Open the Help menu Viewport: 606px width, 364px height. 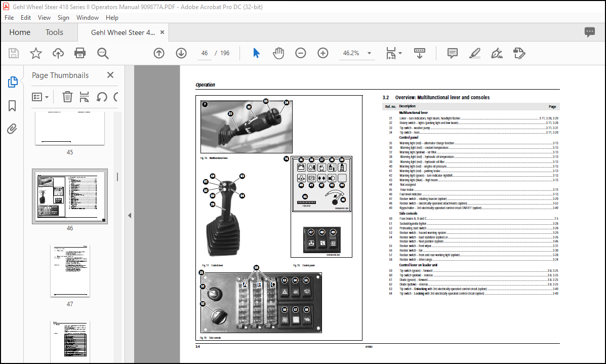coord(112,17)
